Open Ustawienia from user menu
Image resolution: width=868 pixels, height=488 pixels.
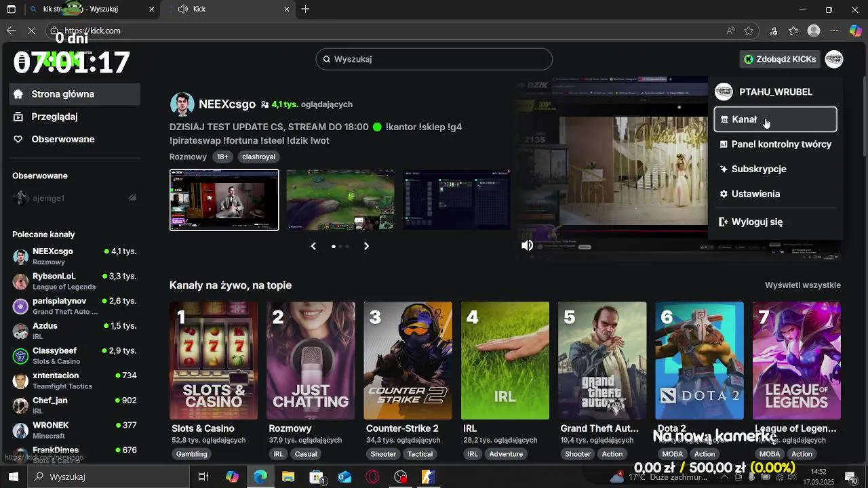775,194
